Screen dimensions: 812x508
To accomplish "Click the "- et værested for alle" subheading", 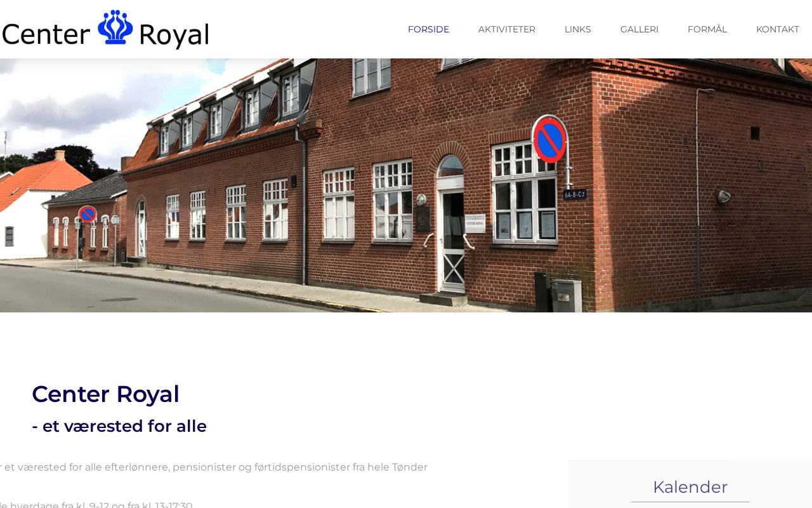I will point(119,426).
